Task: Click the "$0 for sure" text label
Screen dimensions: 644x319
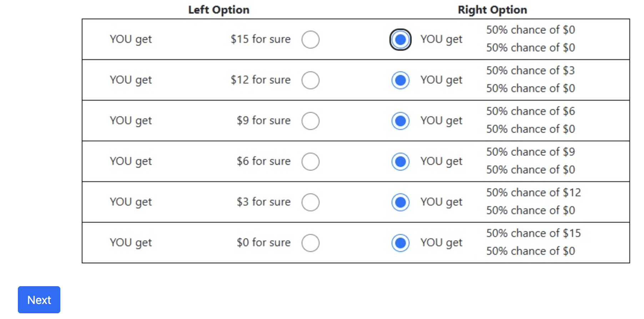Action: coord(263,242)
